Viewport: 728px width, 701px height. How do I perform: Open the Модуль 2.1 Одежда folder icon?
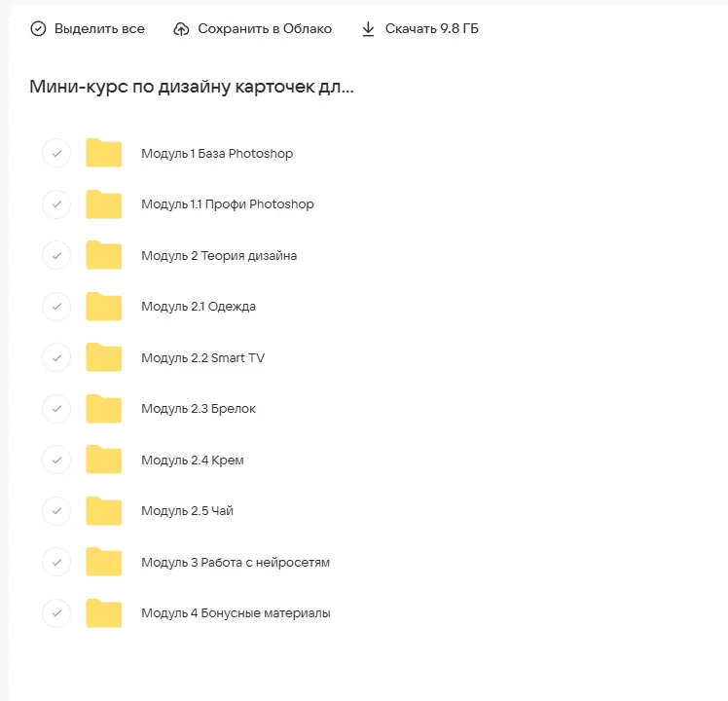tap(103, 307)
